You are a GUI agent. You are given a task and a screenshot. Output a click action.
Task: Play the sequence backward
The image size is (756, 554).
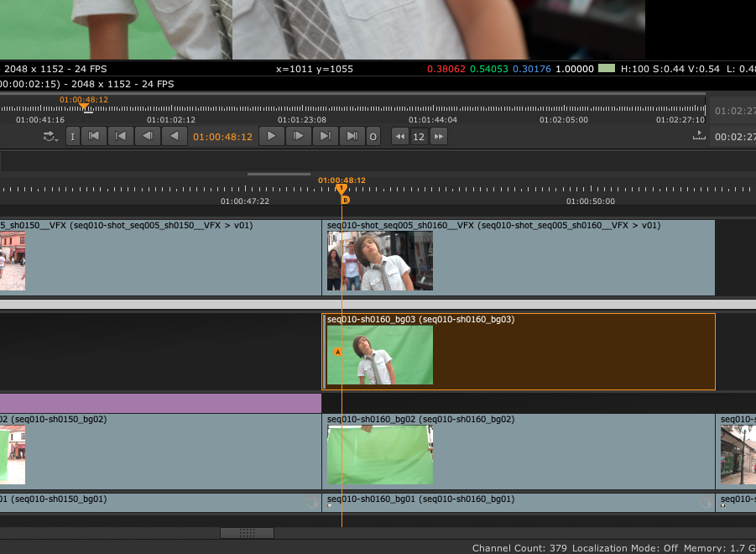coord(175,136)
